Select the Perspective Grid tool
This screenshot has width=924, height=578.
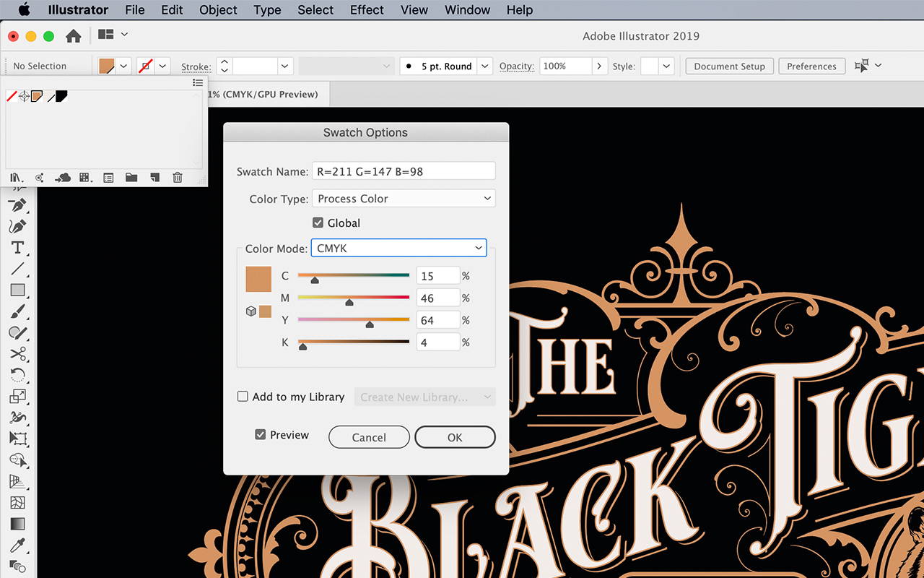point(18,481)
